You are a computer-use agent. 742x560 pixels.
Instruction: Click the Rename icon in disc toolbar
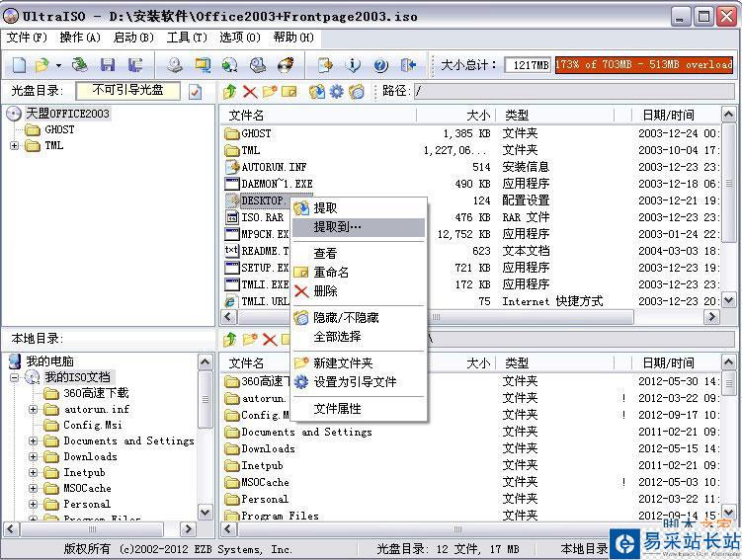point(289,91)
